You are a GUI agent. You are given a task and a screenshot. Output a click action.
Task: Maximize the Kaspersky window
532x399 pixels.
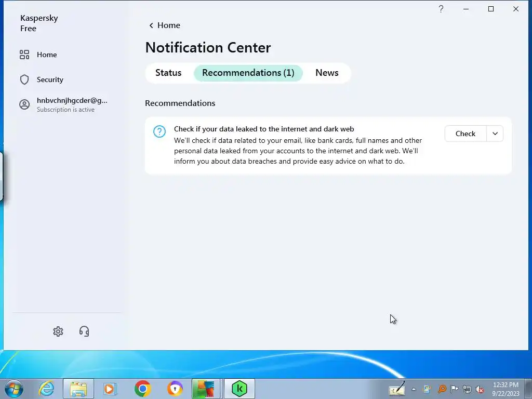click(x=490, y=9)
